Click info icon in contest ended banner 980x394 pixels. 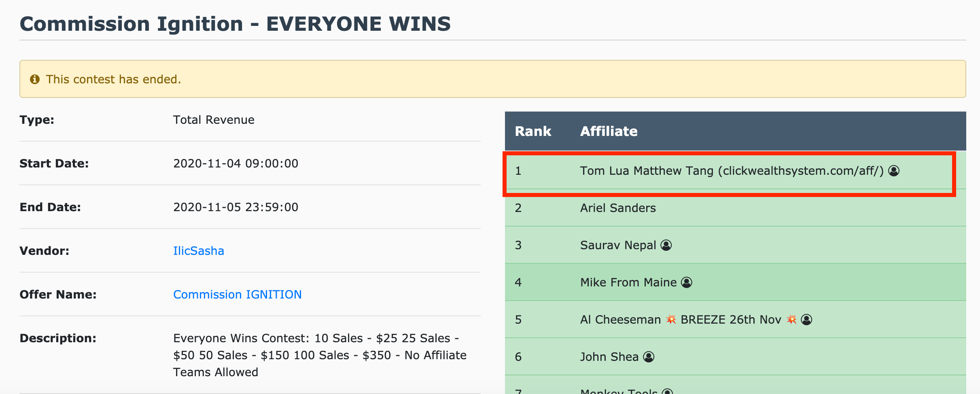click(x=35, y=79)
